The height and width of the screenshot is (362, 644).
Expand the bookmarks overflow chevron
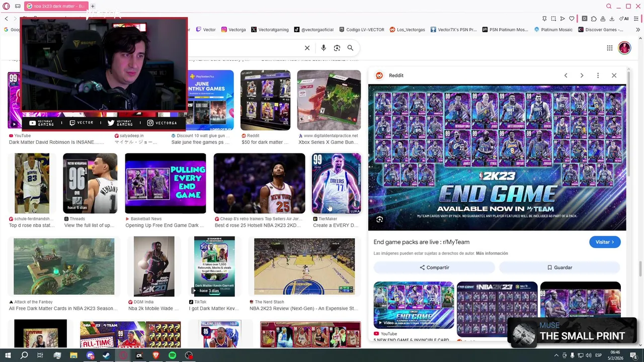tap(638, 30)
